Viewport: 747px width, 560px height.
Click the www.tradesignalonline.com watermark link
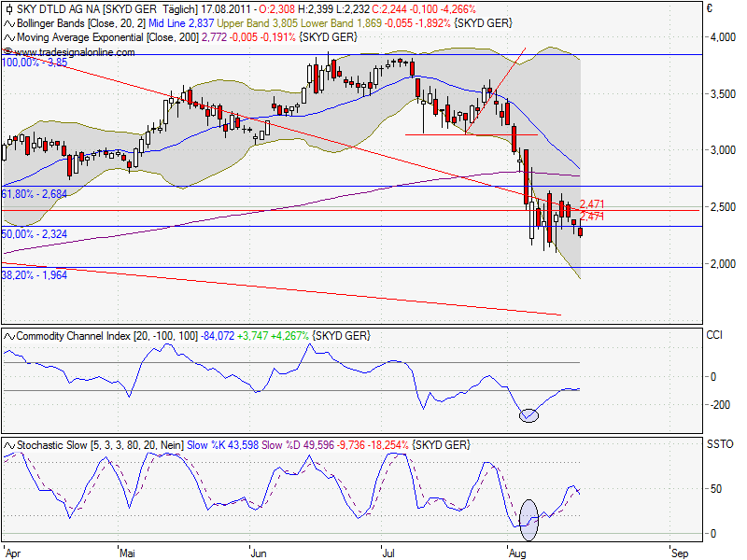(76, 52)
